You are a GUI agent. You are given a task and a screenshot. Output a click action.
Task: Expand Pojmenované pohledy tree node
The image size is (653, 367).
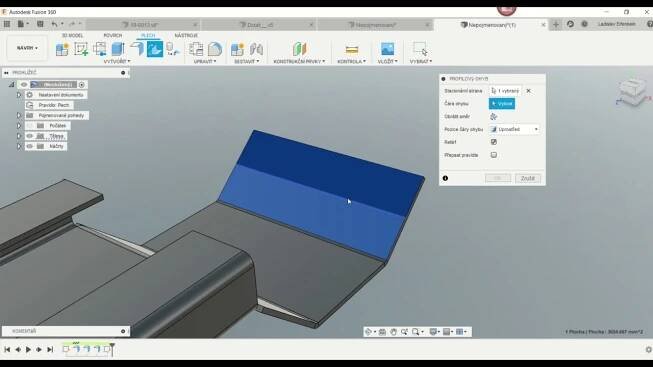pyautogui.click(x=19, y=115)
